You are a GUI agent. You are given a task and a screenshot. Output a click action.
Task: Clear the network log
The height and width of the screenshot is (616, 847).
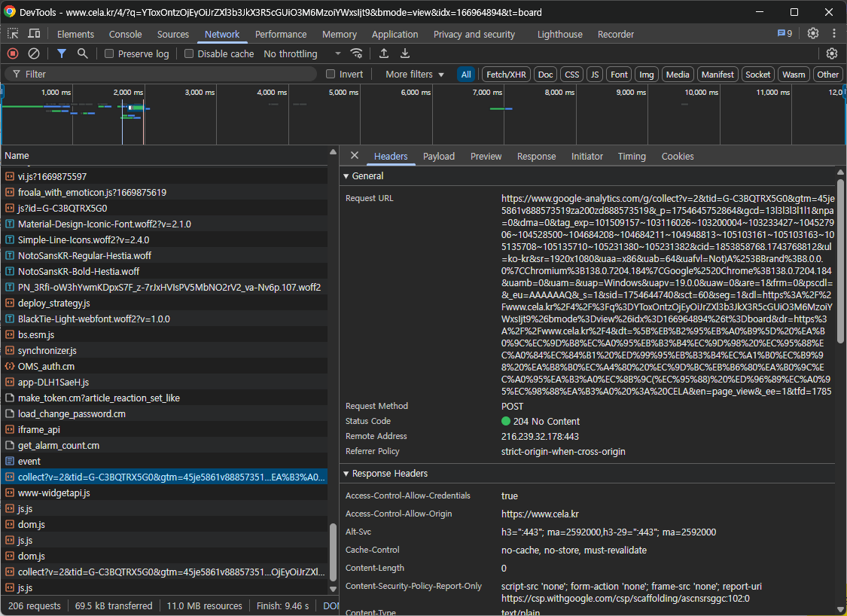coord(34,53)
